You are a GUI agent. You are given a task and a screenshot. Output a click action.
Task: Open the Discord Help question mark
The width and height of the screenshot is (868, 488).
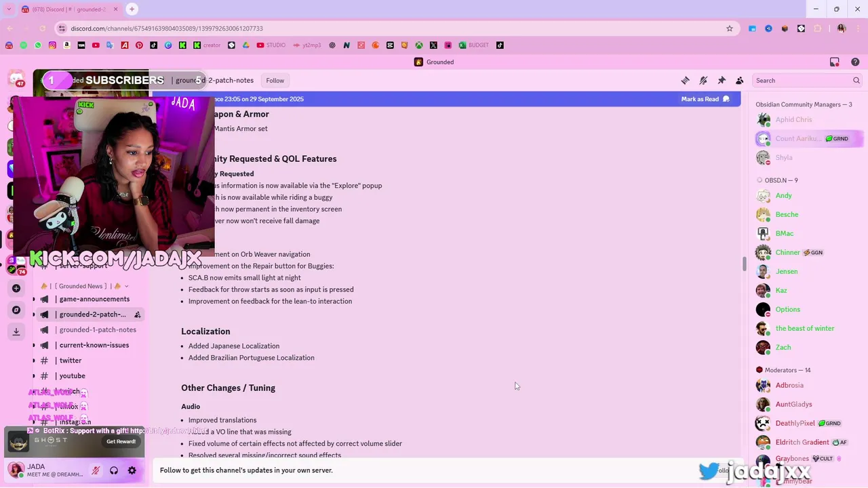[x=855, y=62]
